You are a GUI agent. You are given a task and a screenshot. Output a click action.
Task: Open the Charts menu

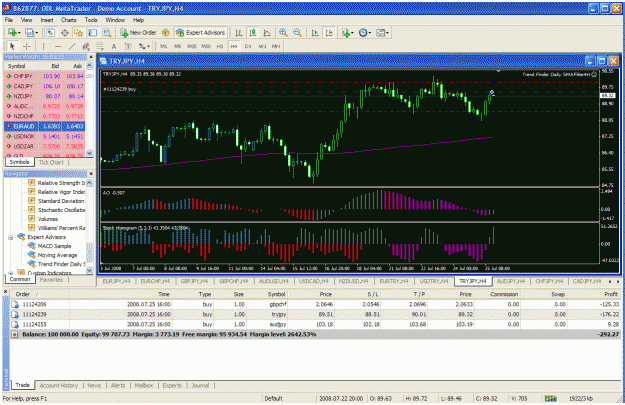click(69, 20)
